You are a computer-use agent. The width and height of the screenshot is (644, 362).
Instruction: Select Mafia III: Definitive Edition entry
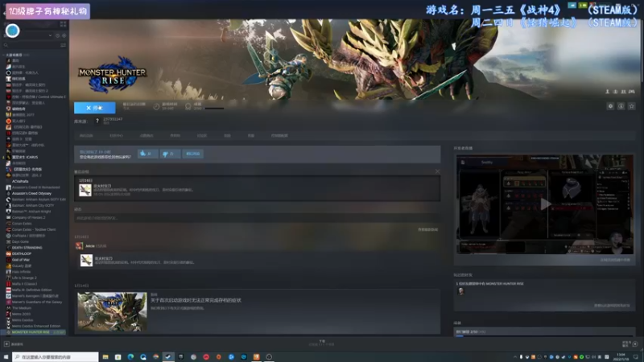coord(31,290)
